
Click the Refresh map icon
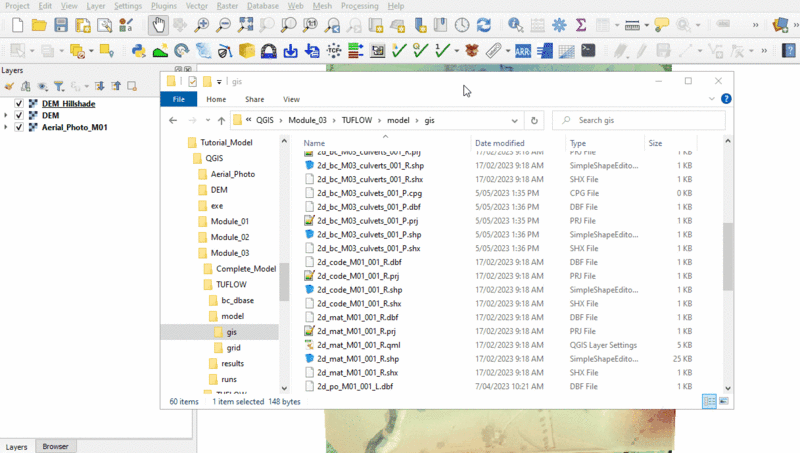(x=484, y=24)
